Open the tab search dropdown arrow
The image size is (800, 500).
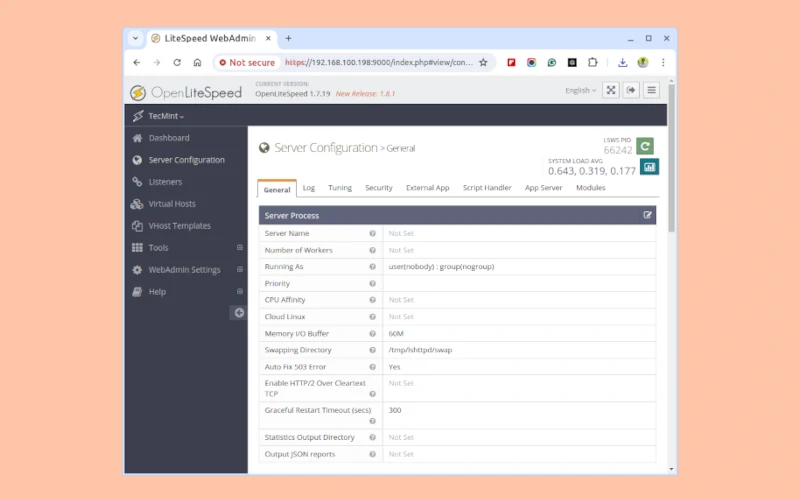[135, 38]
